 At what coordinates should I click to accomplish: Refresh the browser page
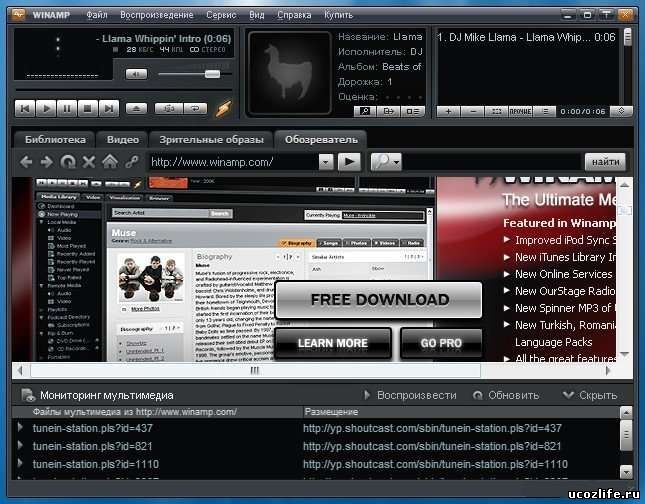68,162
